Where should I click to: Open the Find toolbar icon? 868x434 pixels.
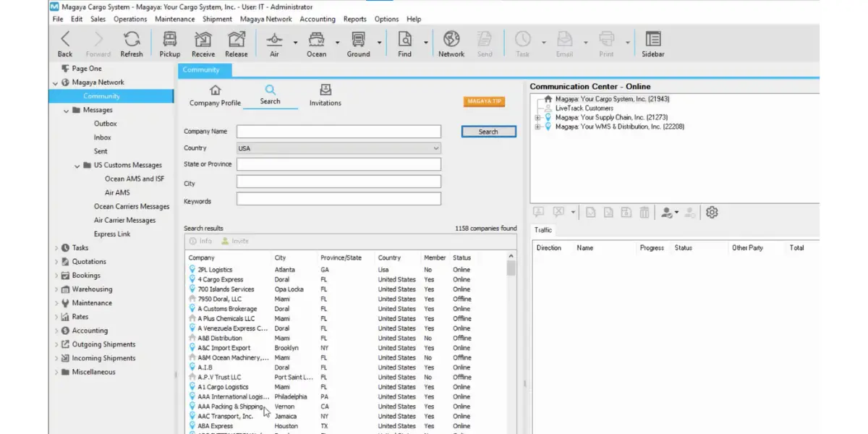click(405, 43)
